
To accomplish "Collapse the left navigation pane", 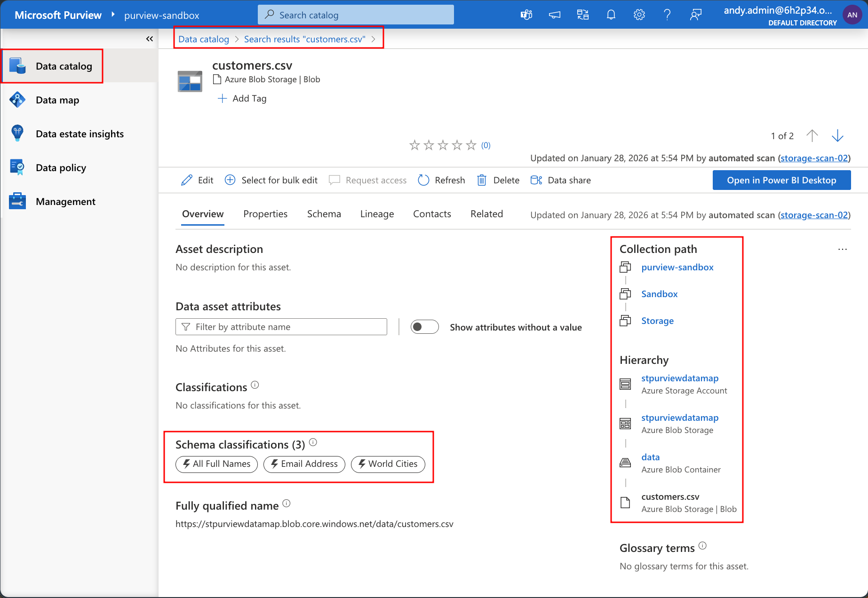I will [x=150, y=39].
